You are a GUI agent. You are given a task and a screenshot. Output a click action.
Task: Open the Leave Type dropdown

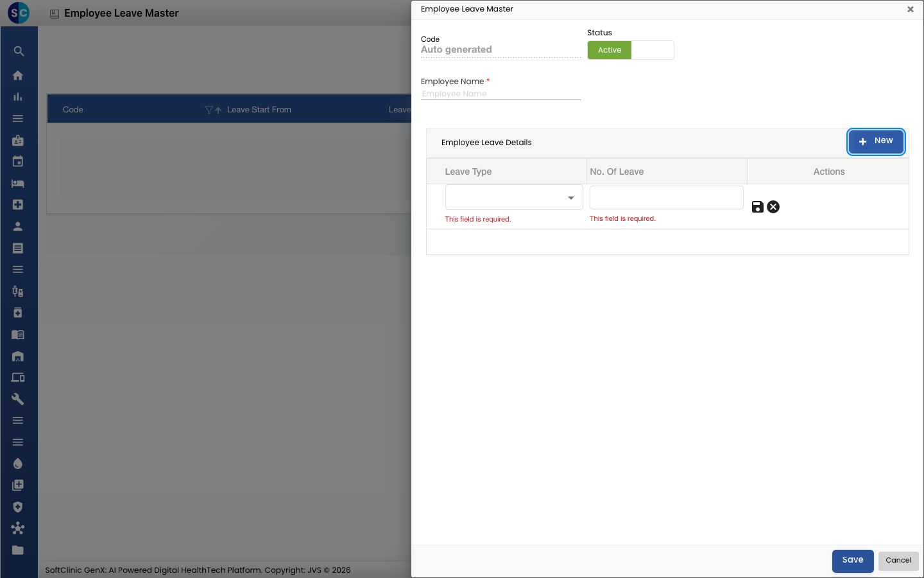click(514, 197)
